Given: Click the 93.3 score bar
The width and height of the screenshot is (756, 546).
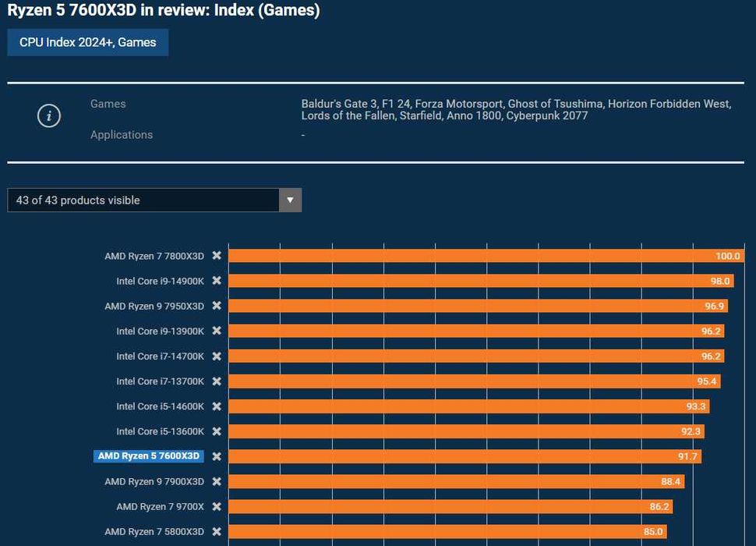Looking at the screenshot, I should pyautogui.click(x=469, y=406).
